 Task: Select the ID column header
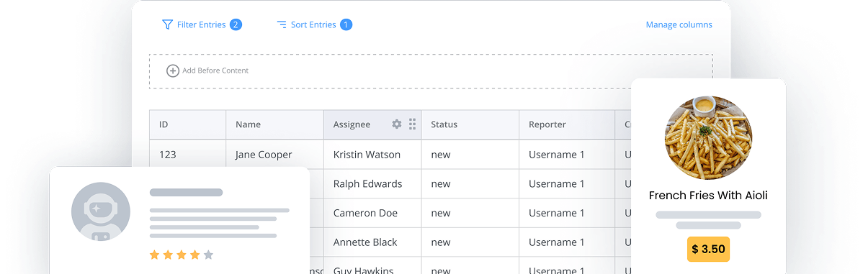pyautogui.click(x=188, y=124)
